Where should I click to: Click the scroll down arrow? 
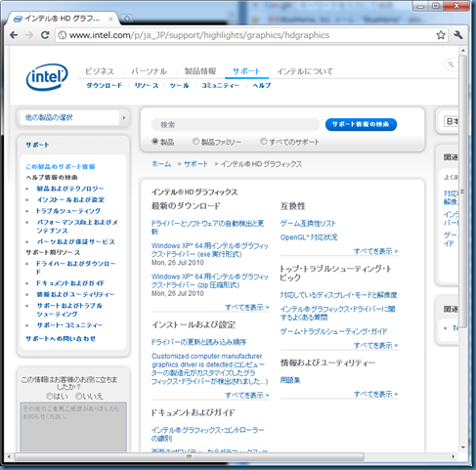click(463, 448)
